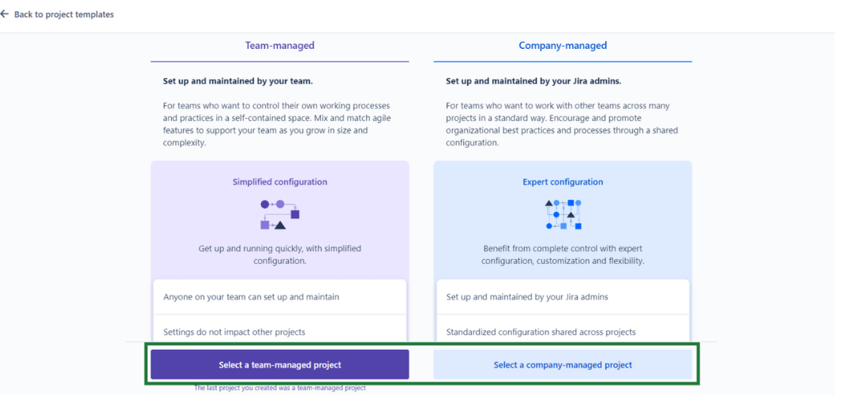Image resolution: width=868 pixels, height=395 pixels.
Task: Go back to project templates link
Action: pyautogui.click(x=63, y=14)
